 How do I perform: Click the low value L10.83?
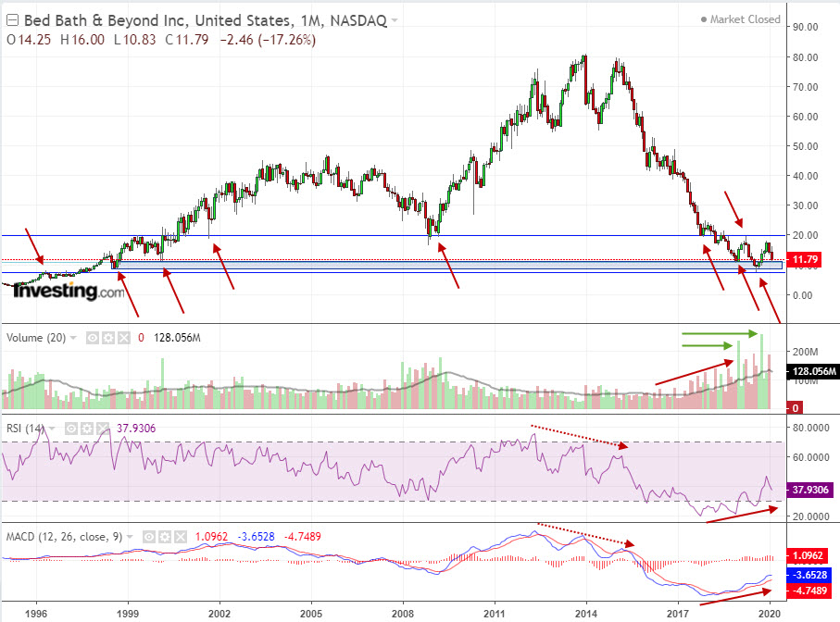point(134,40)
